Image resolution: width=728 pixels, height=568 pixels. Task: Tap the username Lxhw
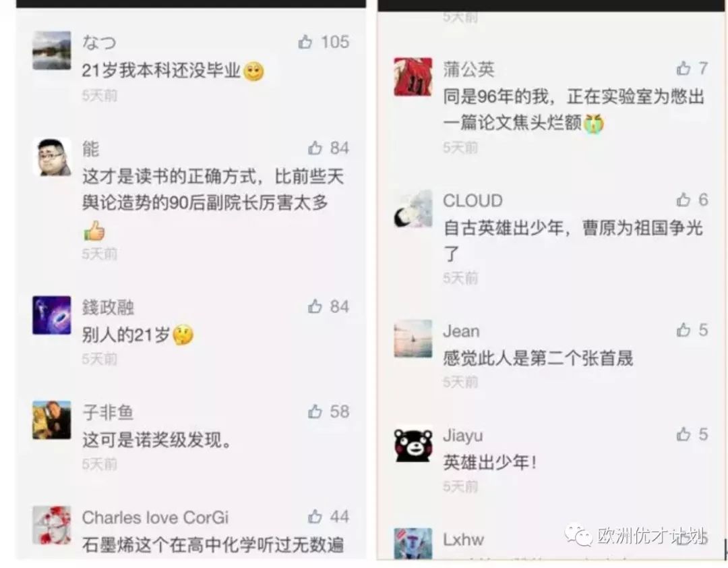(x=463, y=540)
